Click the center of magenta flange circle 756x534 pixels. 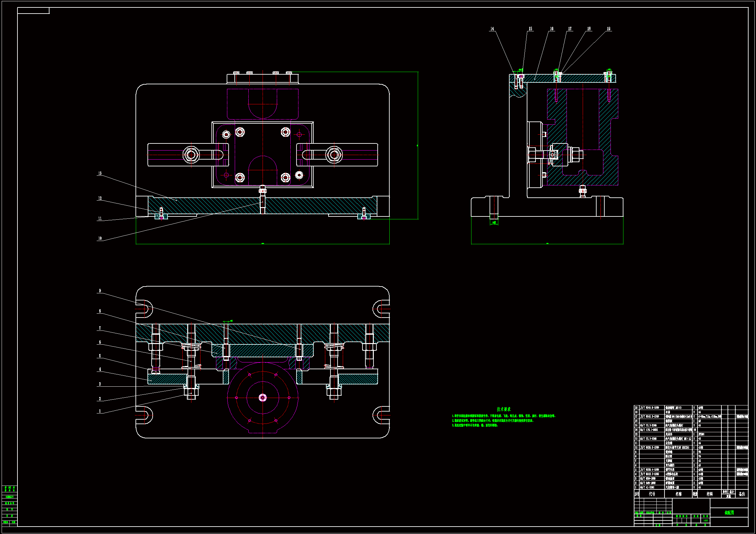(x=263, y=397)
